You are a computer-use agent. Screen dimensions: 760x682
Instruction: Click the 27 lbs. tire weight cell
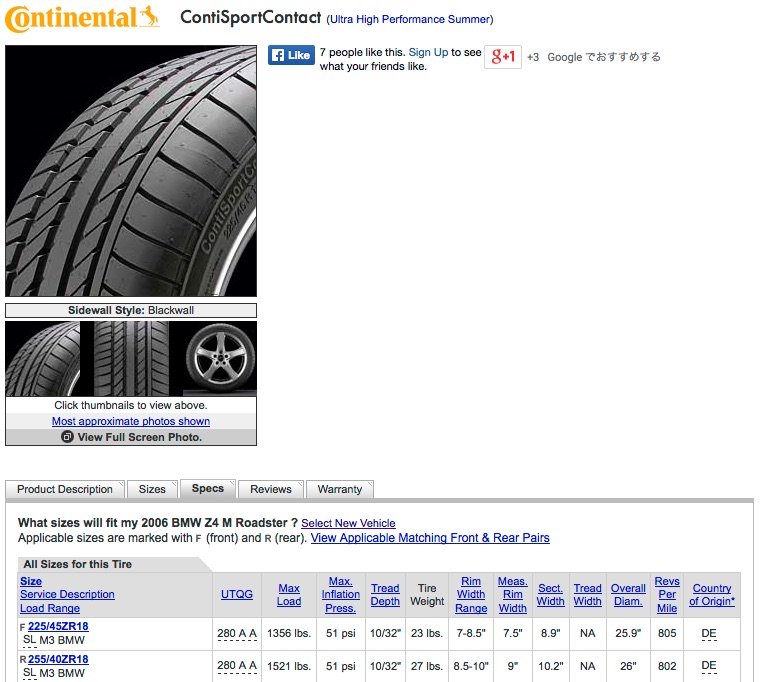[x=427, y=666]
